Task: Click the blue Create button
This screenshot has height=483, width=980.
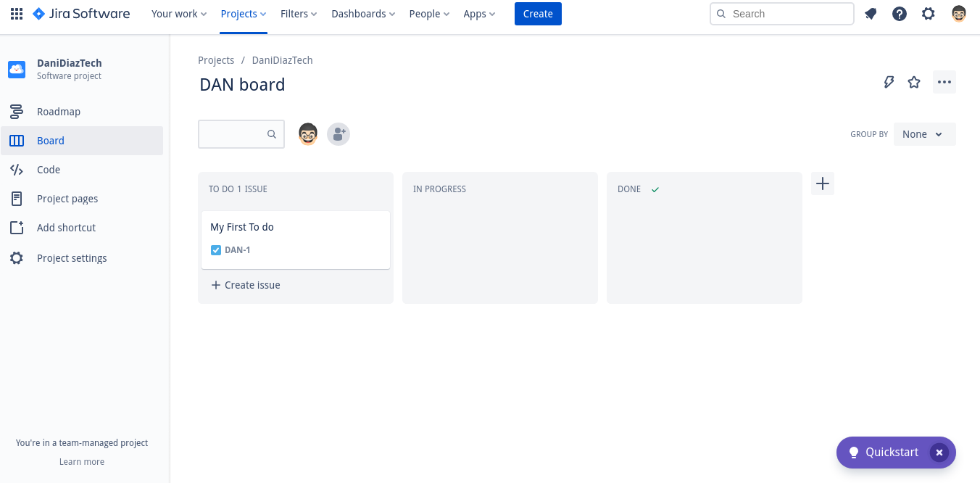Action: click(x=537, y=13)
